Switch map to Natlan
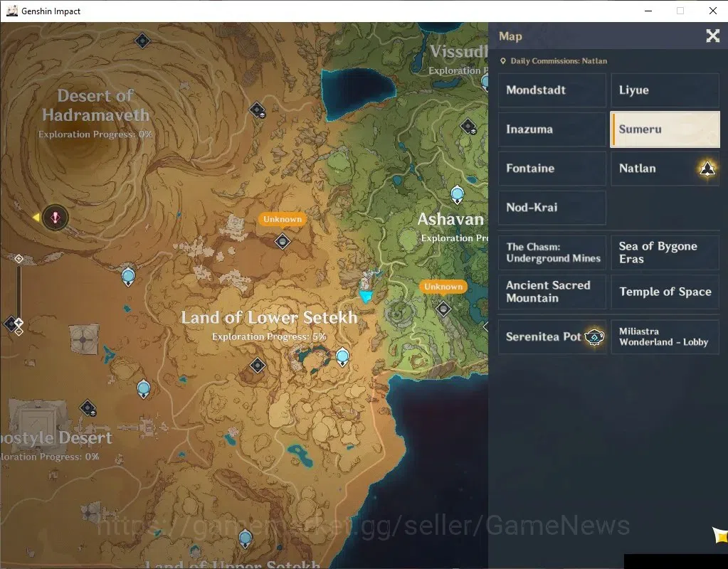728x569 pixels. pos(665,168)
